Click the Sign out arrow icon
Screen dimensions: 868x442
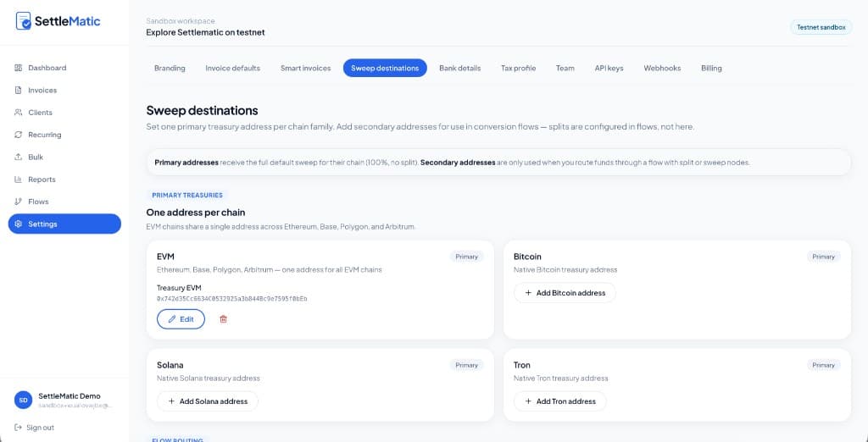[19, 428]
